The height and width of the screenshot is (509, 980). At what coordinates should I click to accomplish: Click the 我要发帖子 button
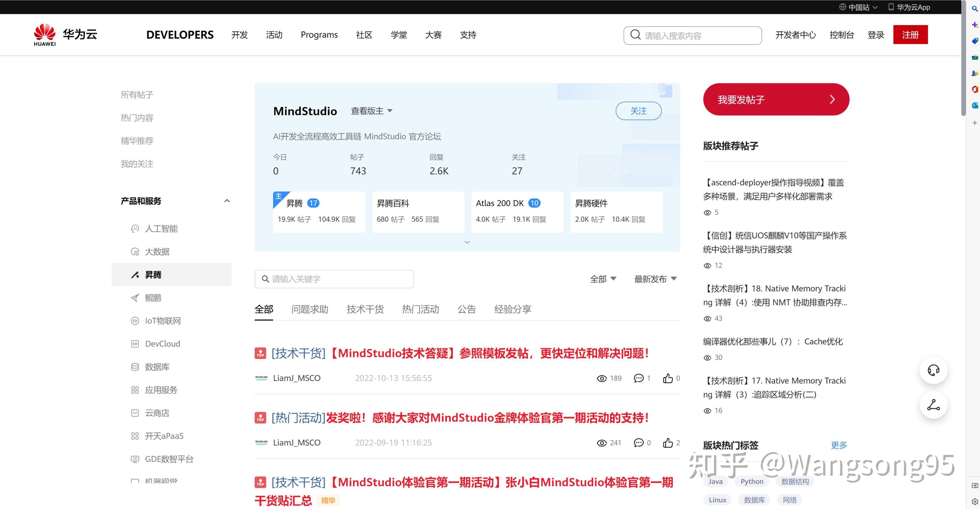pos(776,99)
